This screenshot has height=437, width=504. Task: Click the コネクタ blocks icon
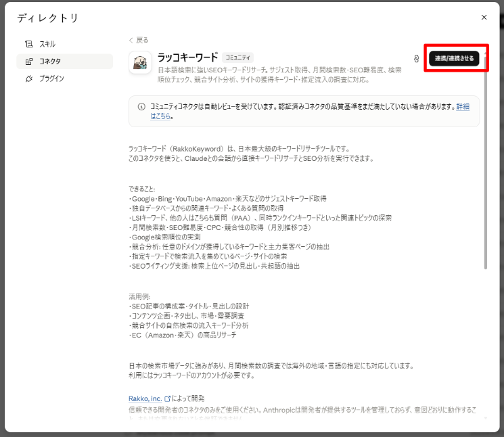[x=29, y=62]
